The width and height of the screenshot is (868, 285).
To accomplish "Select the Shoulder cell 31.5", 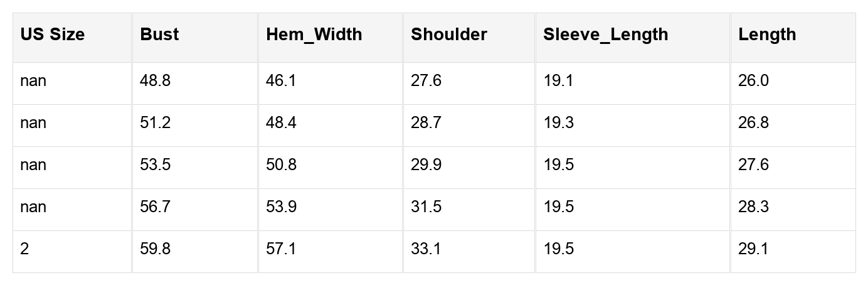I will tap(426, 207).
